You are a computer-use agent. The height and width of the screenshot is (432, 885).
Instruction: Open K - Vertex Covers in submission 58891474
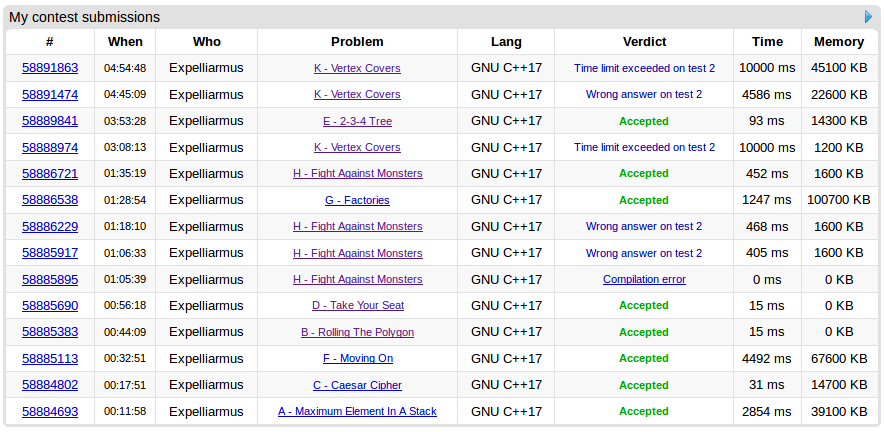coord(357,95)
